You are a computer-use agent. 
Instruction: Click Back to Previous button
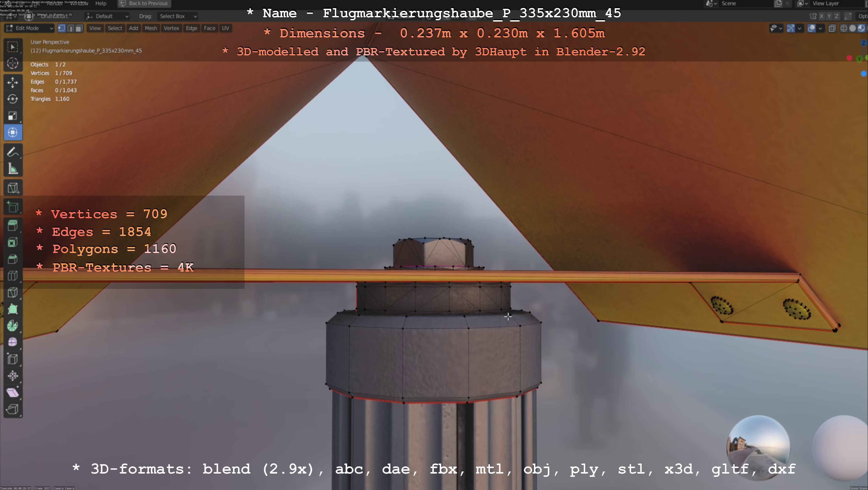click(x=144, y=3)
